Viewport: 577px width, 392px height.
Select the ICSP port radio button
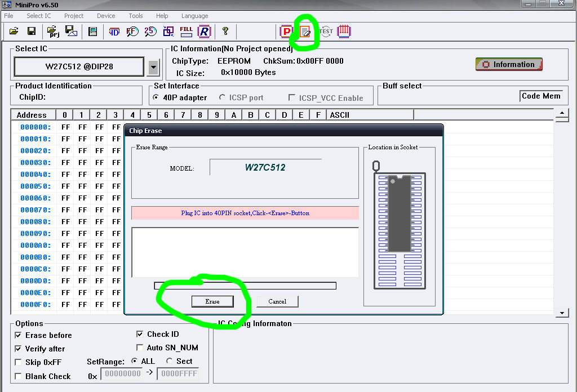click(222, 97)
